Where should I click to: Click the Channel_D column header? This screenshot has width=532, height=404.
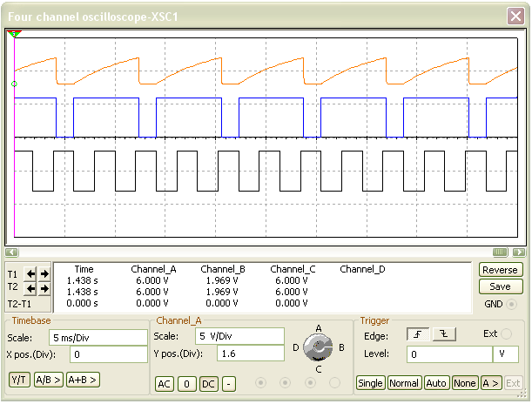pyautogui.click(x=362, y=269)
